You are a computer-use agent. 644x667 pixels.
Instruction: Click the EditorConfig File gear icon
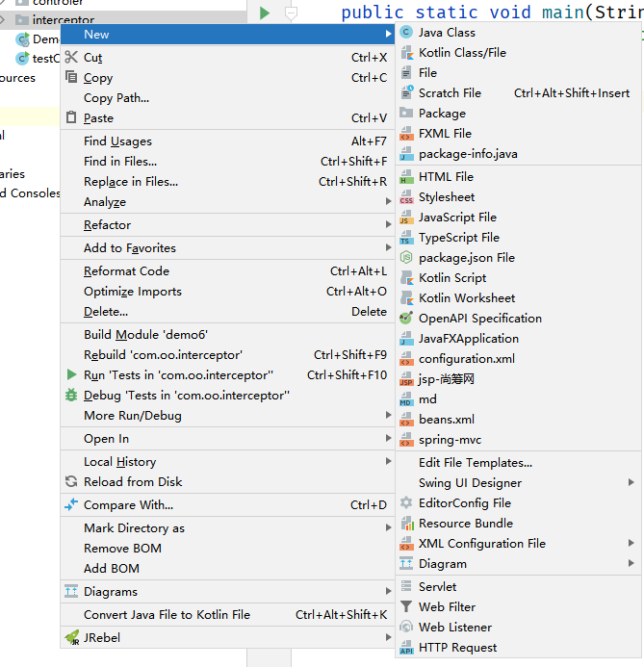[x=406, y=503]
